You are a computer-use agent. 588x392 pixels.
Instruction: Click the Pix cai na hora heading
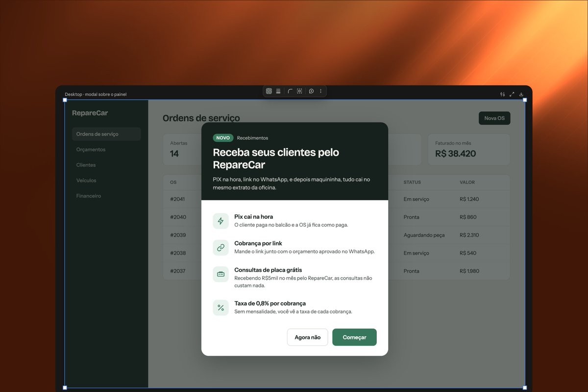(254, 216)
